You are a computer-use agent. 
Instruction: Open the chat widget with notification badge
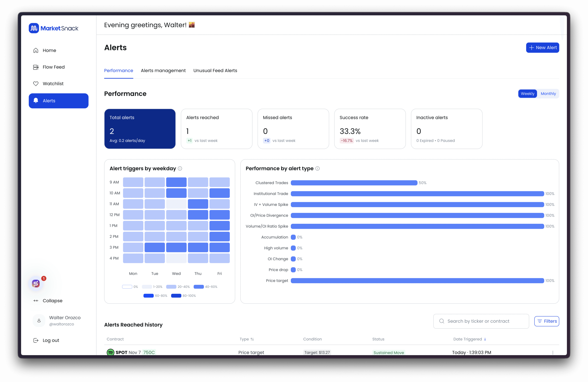pyautogui.click(x=36, y=283)
